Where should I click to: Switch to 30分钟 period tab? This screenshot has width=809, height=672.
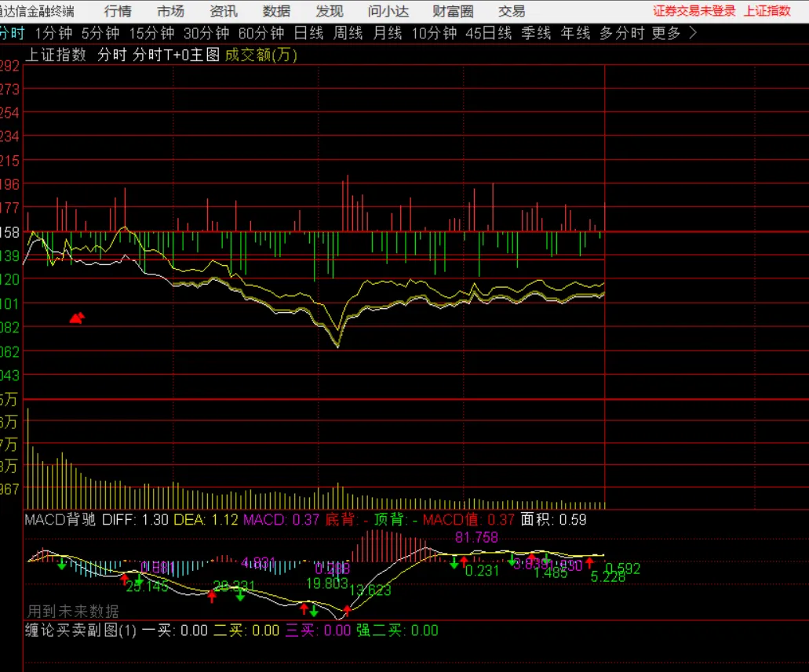tap(206, 34)
